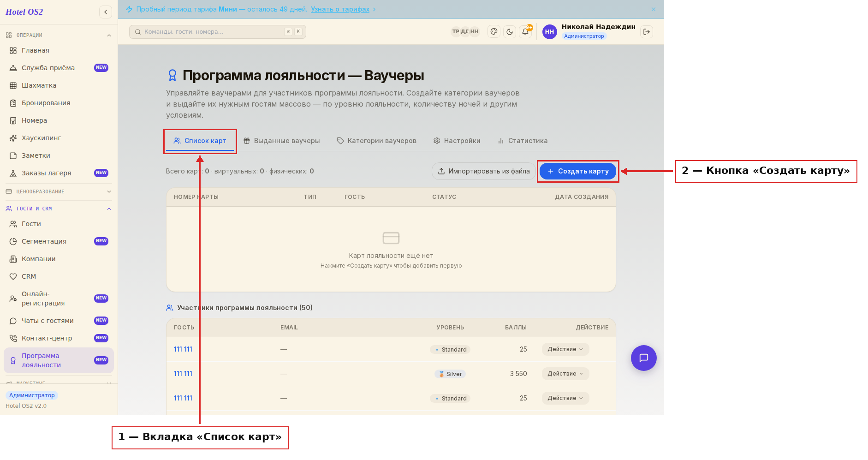Viewport: 868px width, 460px height.
Task: Click Импортировать из файла button
Action: point(484,171)
